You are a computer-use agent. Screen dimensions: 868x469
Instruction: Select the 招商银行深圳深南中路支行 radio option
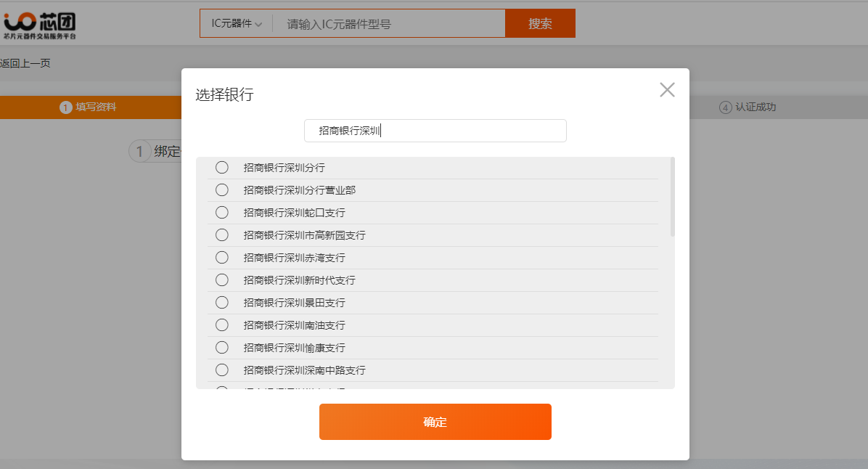click(x=222, y=370)
